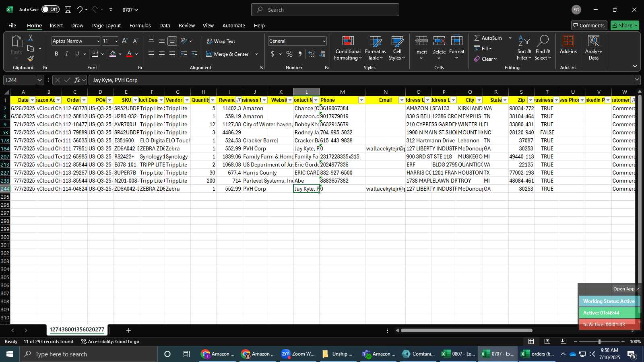The image size is (644, 362).
Task: Click the Undo arrow icon
Action: pyautogui.click(x=80, y=10)
